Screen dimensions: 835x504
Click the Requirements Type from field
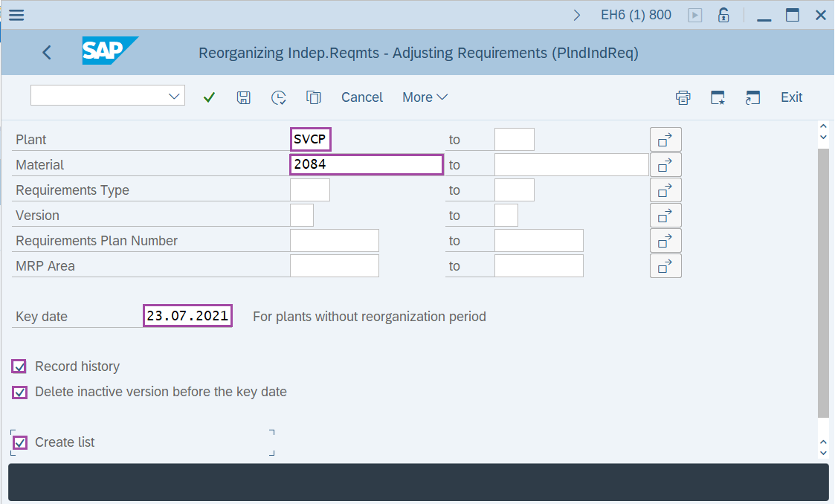click(x=309, y=190)
